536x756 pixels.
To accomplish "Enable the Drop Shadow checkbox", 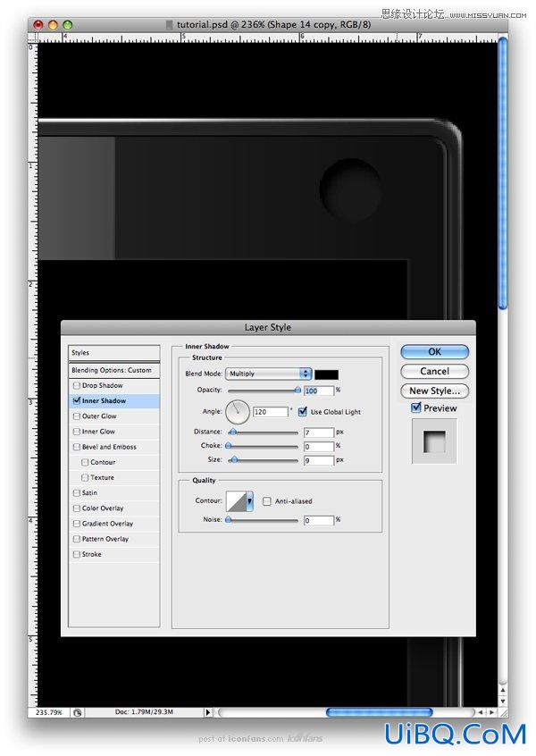I will click(77, 386).
